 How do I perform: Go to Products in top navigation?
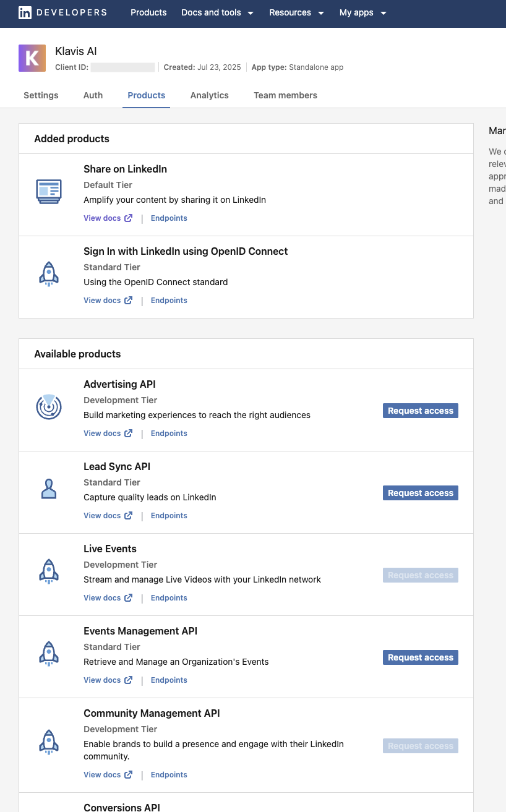148,12
